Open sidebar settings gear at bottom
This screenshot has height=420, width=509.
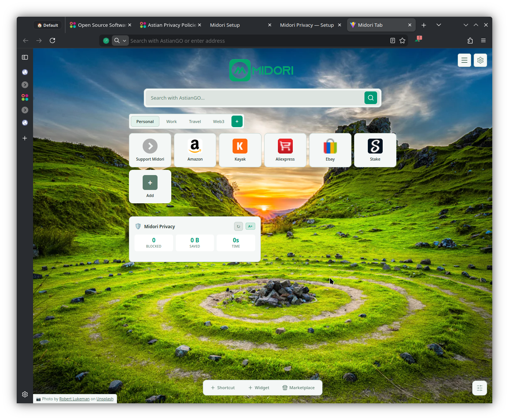25,394
